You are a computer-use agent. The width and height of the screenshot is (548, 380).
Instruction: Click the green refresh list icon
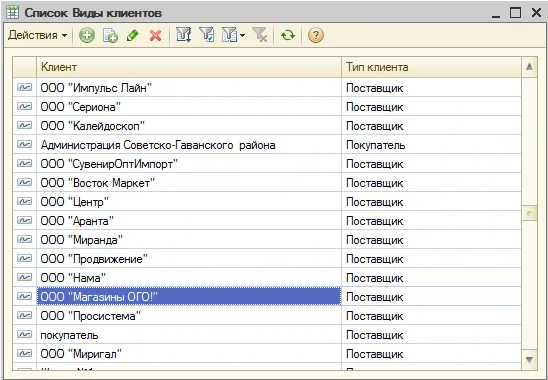click(x=288, y=35)
